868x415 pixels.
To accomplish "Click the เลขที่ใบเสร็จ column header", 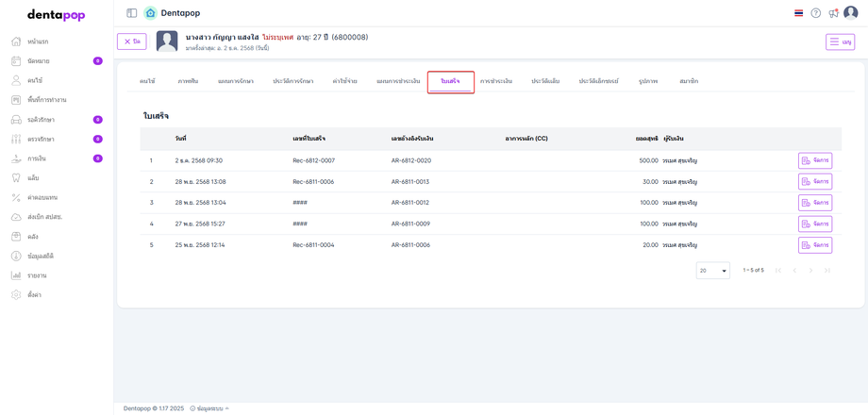I will click(309, 139).
